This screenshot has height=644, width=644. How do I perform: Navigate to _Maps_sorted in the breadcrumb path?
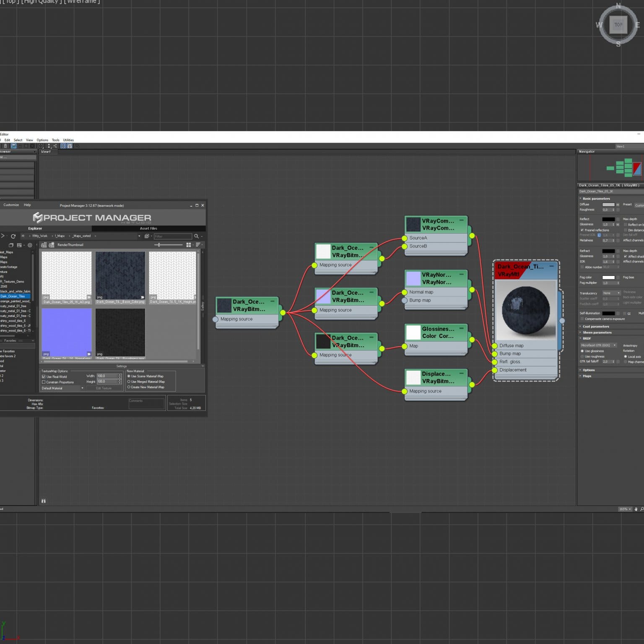[x=81, y=236]
